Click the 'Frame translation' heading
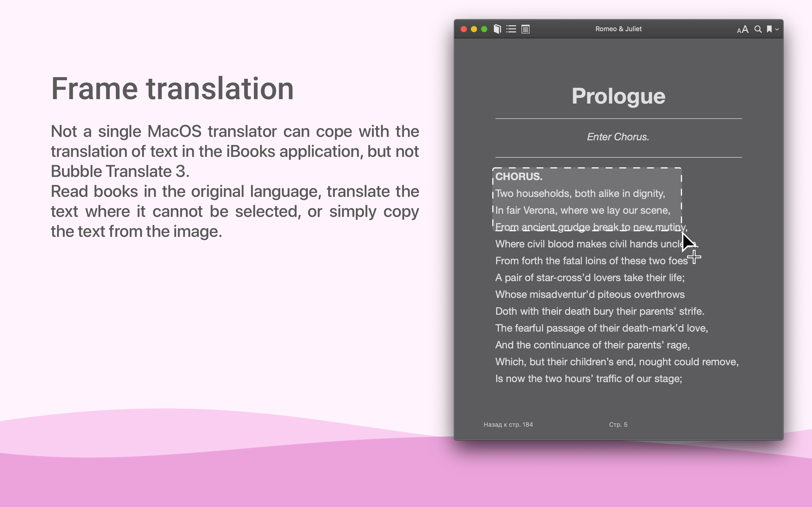The image size is (812, 507). coord(172,88)
